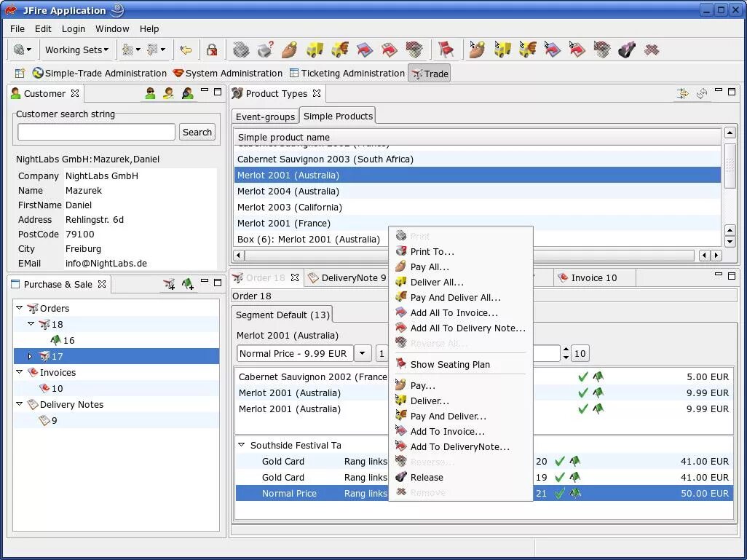747x560 pixels.
Task: Increase quantity with spinner up arrow
Action: click(x=566, y=350)
